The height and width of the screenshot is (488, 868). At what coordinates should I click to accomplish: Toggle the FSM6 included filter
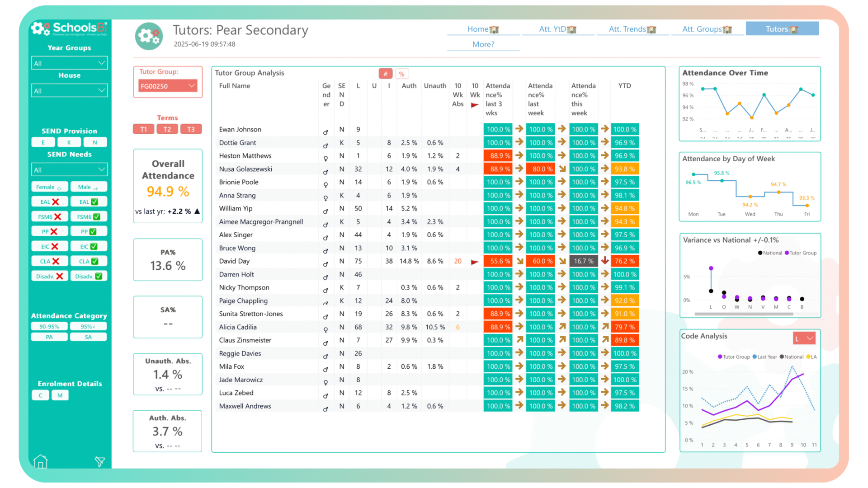point(89,217)
